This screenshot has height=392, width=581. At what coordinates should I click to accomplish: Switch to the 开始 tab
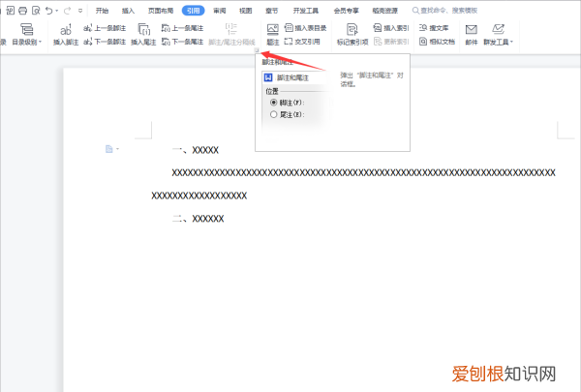click(x=102, y=11)
